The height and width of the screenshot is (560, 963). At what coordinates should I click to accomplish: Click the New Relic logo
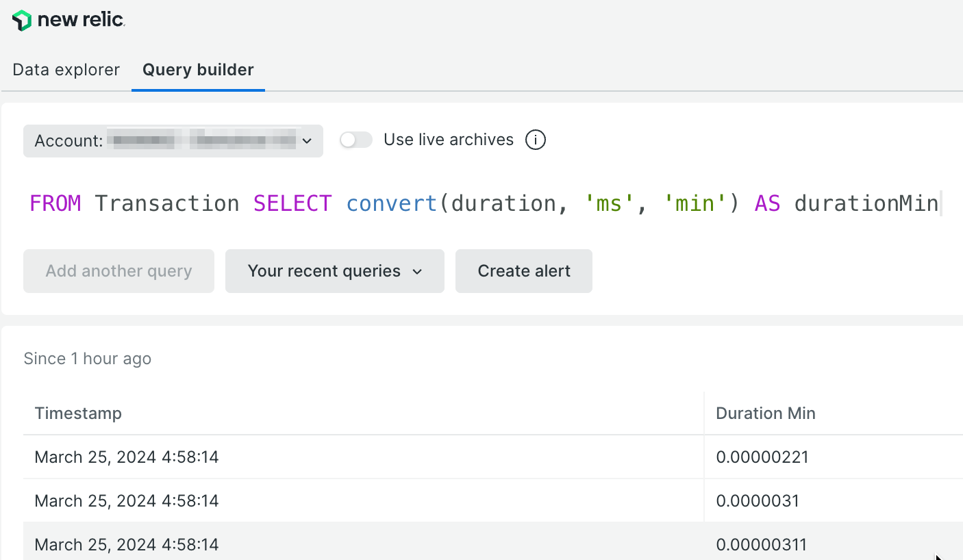(68, 21)
